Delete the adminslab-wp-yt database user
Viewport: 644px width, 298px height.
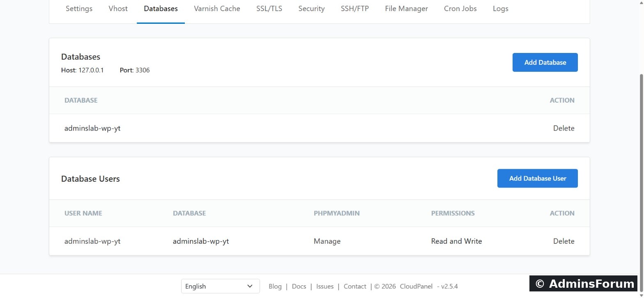563,241
